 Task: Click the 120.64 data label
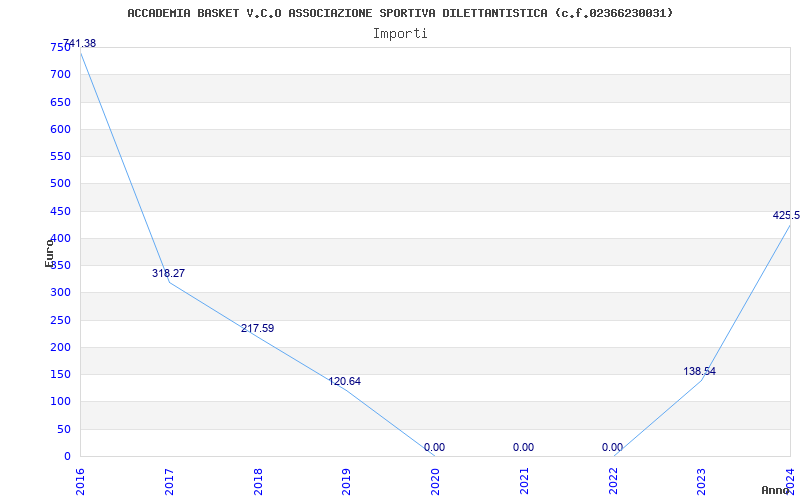344,382
